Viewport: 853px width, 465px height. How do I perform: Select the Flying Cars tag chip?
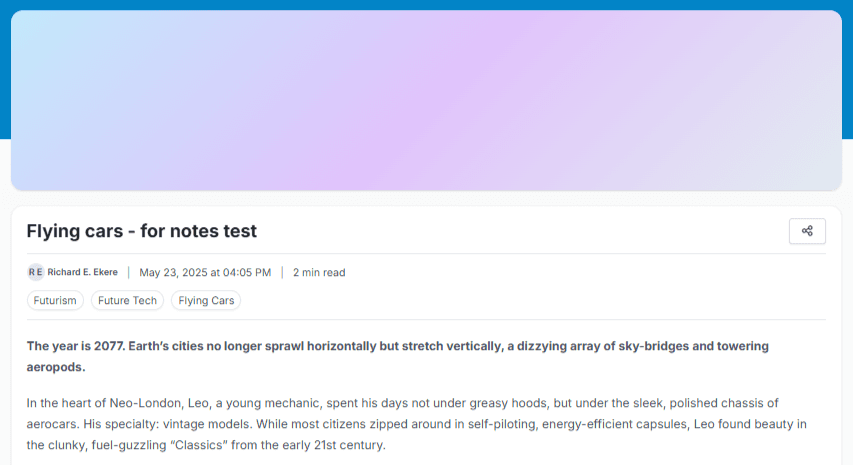[206, 300]
